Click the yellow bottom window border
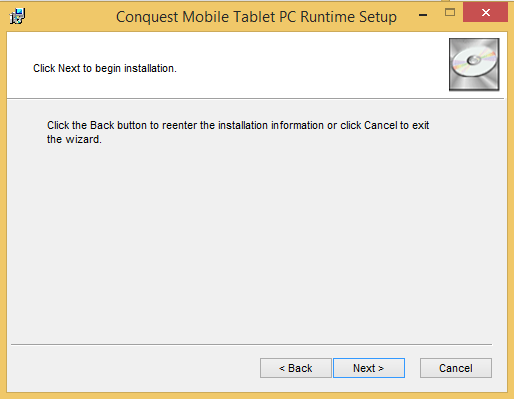 257,396
